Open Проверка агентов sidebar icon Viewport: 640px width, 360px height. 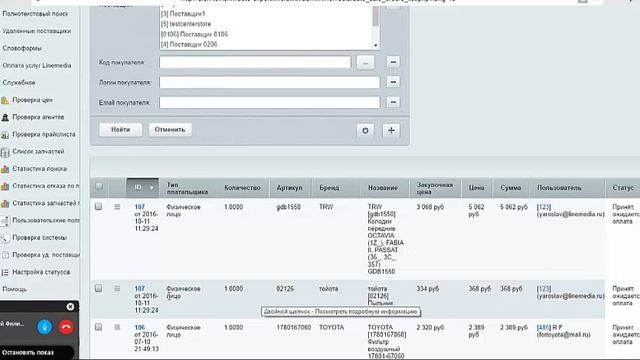(x=5, y=118)
